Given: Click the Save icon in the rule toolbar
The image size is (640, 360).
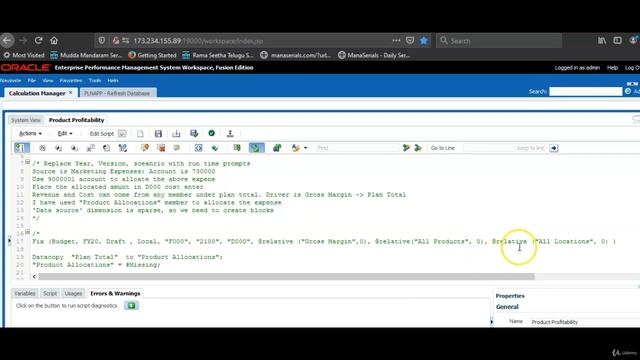Looking at the screenshot, I should tap(158, 133).
